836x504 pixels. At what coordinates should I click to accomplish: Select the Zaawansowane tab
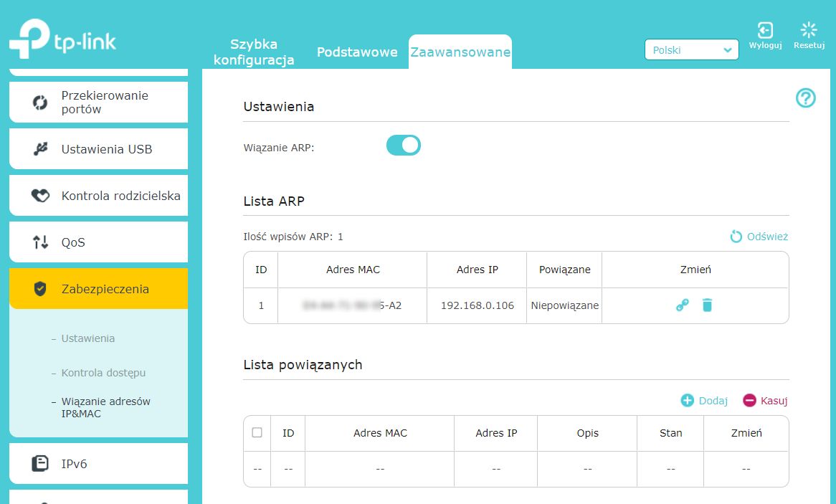[460, 52]
